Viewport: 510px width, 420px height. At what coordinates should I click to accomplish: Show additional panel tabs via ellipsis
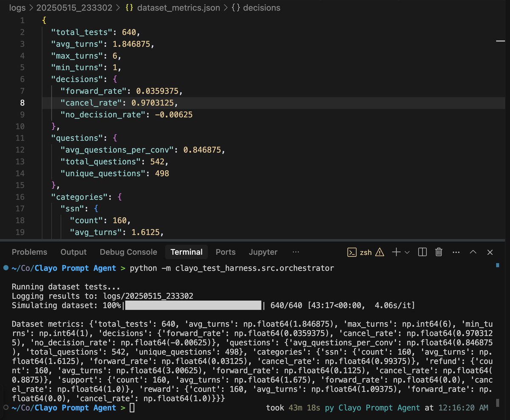pyautogui.click(x=296, y=252)
